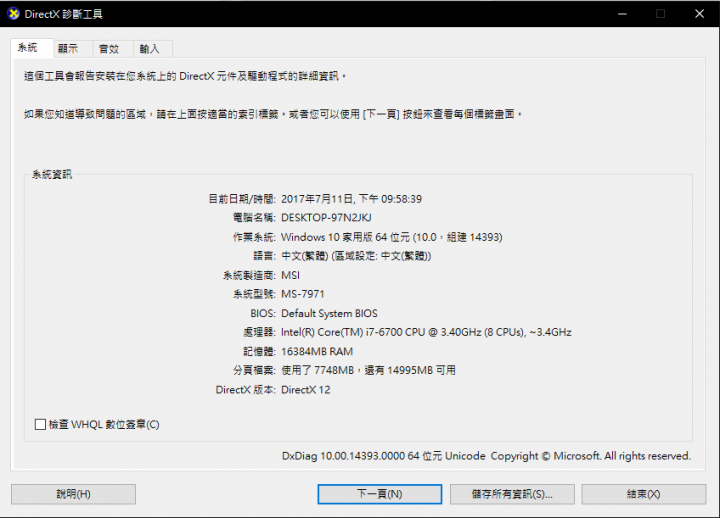The image size is (720, 518).
Task: Exit using the 結束(X) button
Action: tap(644, 494)
